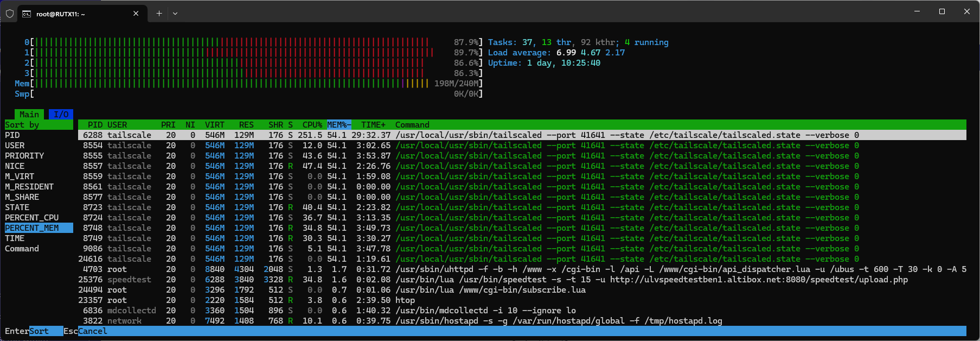Switch to the I/O tab in htop

pyautogui.click(x=61, y=115)
